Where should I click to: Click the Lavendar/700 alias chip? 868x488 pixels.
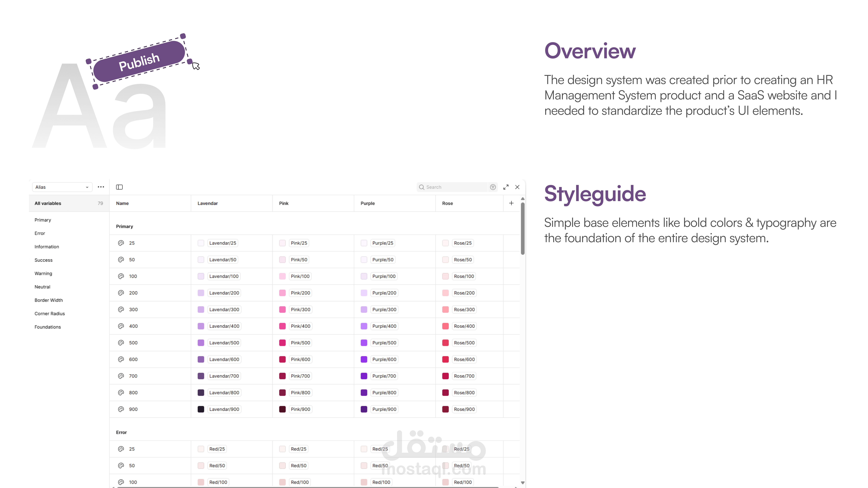pos(224,376)
